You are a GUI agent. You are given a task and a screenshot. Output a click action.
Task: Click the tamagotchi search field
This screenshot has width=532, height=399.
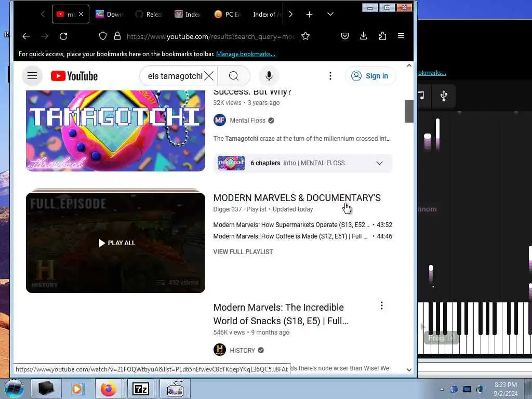pos(175,76)
